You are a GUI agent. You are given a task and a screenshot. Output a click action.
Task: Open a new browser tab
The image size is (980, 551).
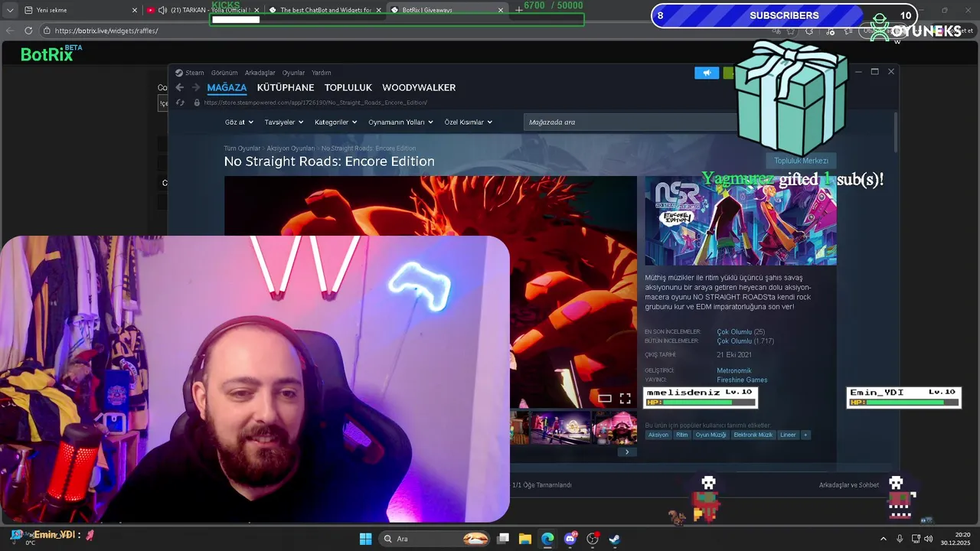(x=518, y=10)
